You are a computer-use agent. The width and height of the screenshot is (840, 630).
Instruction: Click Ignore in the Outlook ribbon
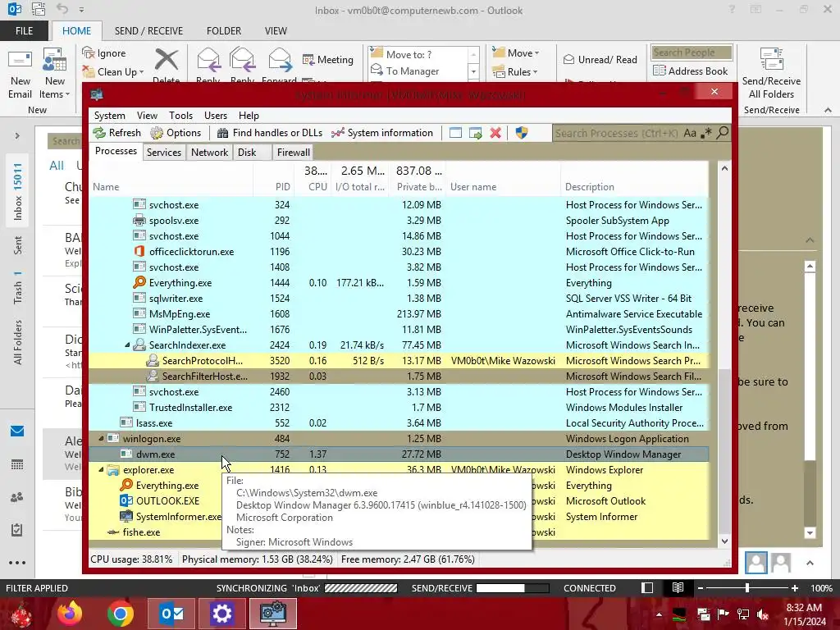(x=104, y=53)
